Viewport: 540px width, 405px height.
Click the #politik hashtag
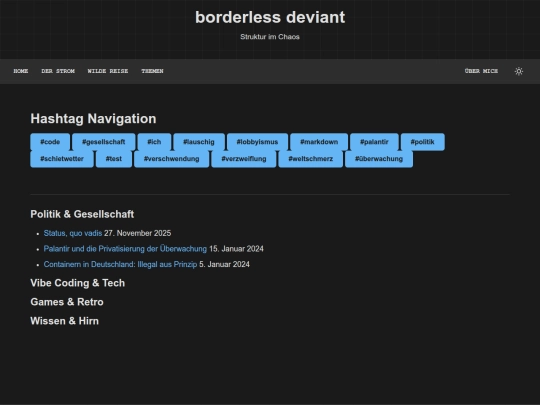point(423,142)
